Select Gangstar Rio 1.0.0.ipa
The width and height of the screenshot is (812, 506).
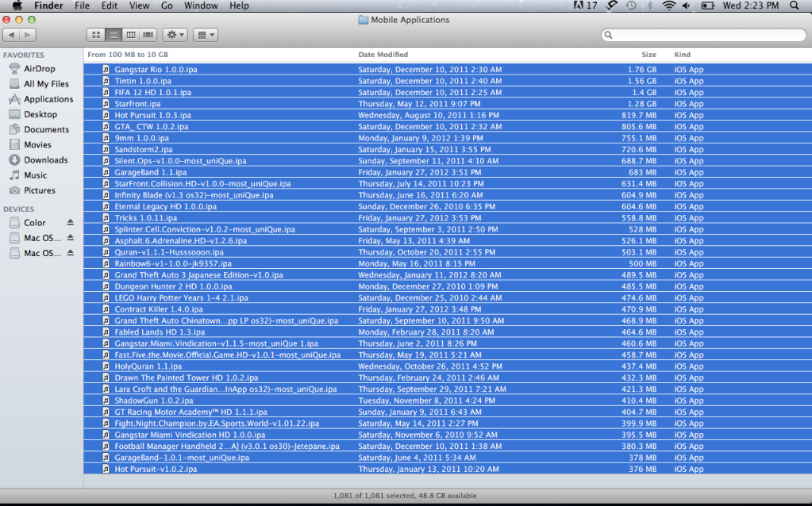[448, 69]
